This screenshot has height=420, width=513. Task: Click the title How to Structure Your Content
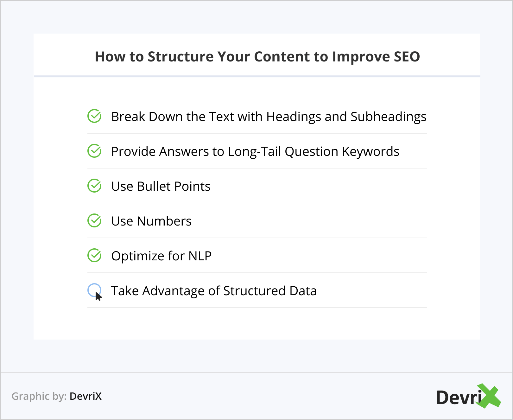point(257,57)
